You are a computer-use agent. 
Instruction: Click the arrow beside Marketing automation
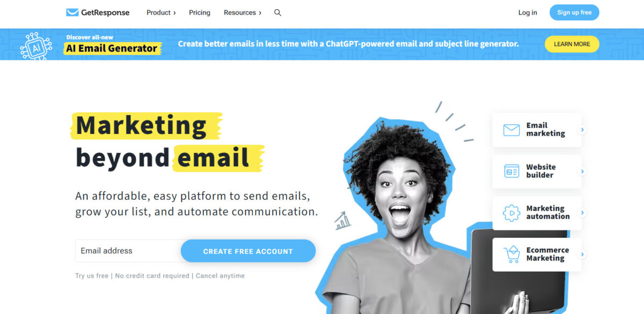pyautogui.click(x=582, y=213)
